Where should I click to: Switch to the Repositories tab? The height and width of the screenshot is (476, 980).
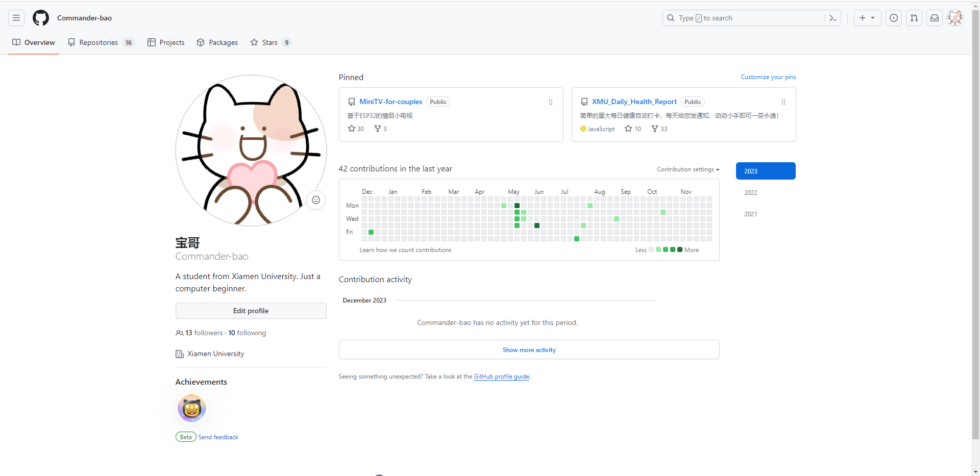[x=100, y=42]
